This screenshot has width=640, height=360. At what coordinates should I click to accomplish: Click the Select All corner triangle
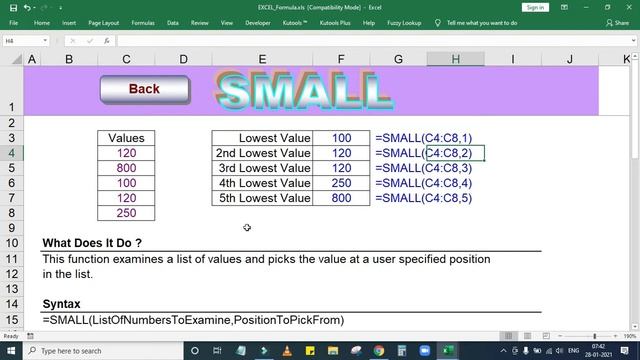(x=16, y=60)
